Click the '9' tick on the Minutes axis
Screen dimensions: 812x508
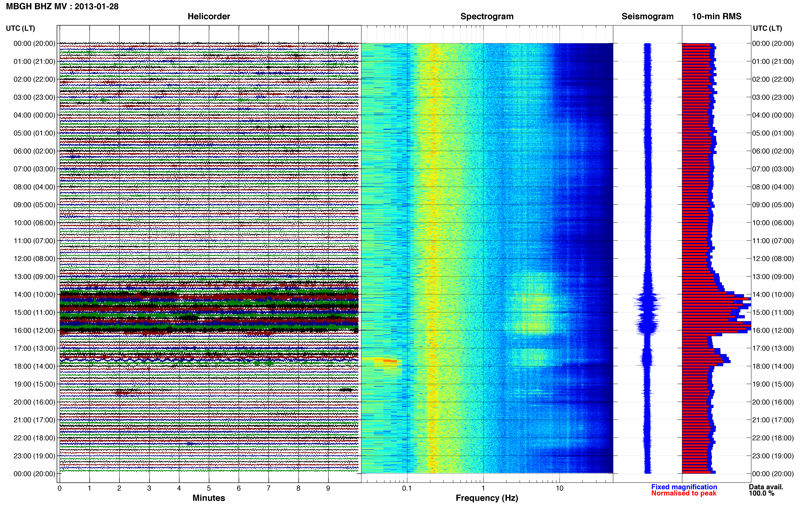[328, 488]
